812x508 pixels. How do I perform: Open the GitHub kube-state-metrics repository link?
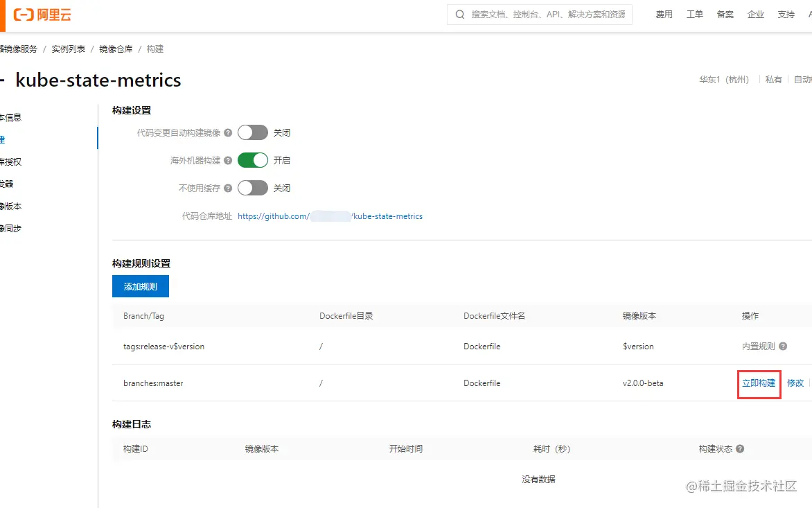(330, 216)
